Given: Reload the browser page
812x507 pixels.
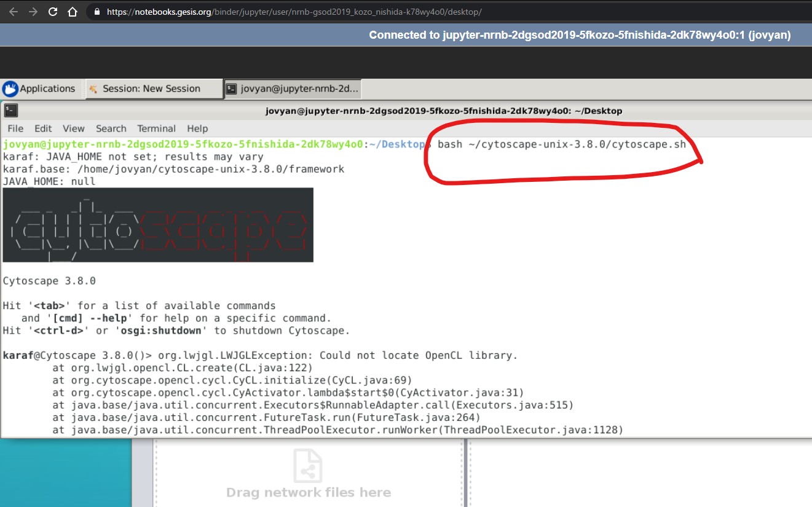Looking at the screenshot, I should pyautogui.click(x=53, y=12).
